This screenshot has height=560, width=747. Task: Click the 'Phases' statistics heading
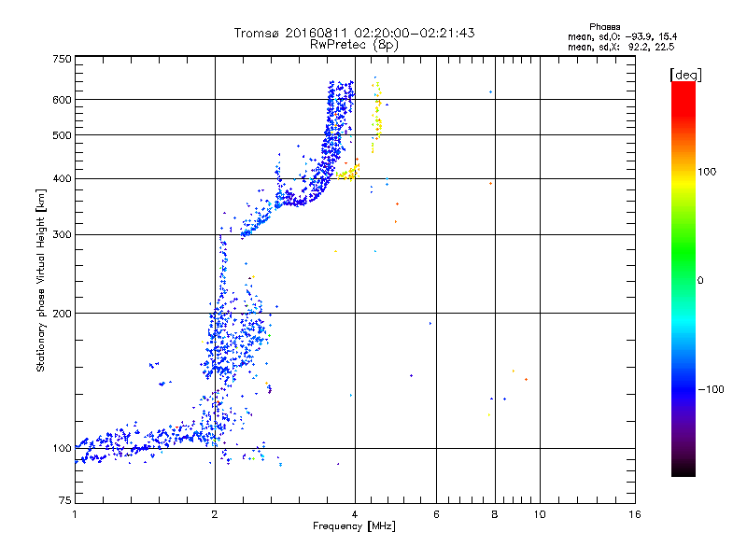click(604, 27)
